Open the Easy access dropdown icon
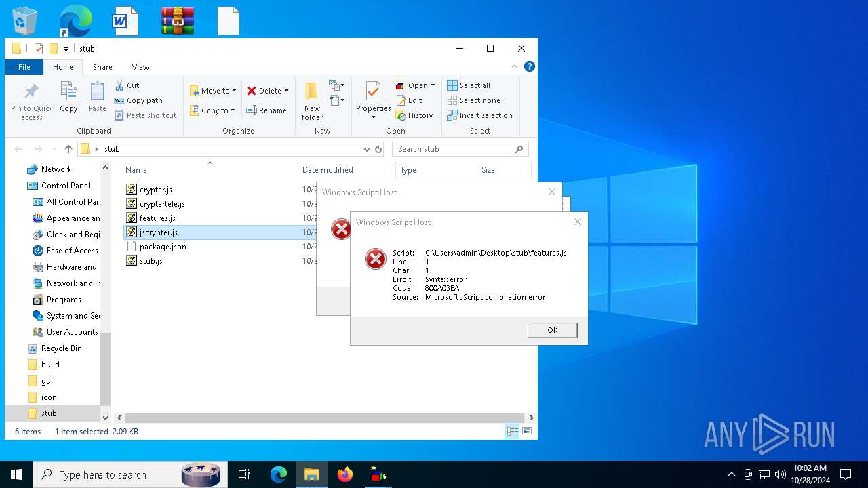This screenshot has width=868, height=488. pyautogui.click(x=337, y=100)
